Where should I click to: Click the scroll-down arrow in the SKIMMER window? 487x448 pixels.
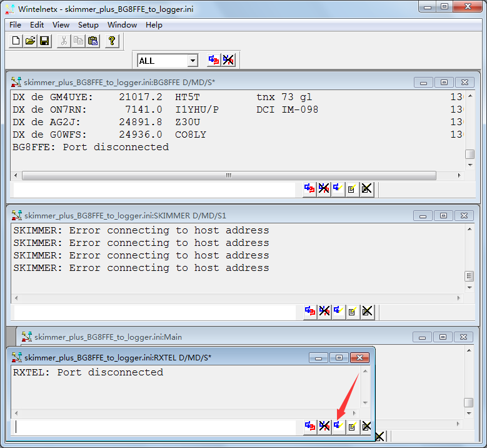[469, 288]
